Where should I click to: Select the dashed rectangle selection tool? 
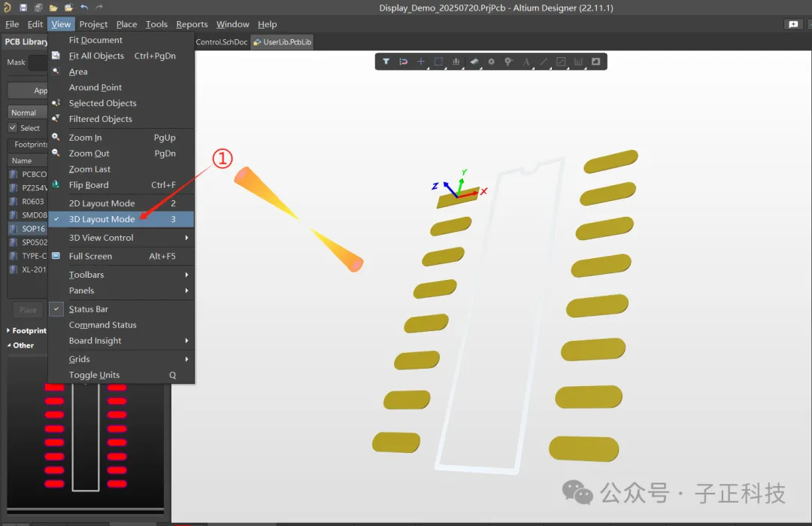point(438,62)
